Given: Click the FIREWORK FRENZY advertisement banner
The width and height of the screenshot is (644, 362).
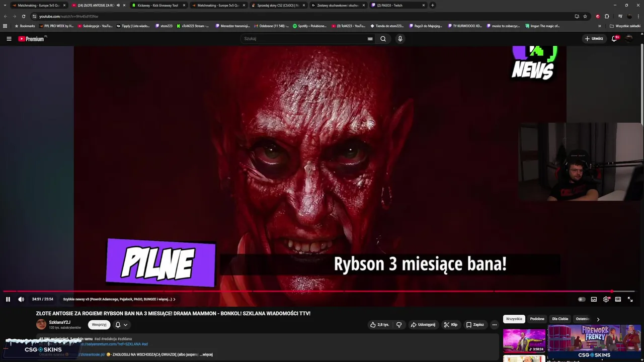Looking at the screenshot, I should pyautogui.click(x=594, y=342).
